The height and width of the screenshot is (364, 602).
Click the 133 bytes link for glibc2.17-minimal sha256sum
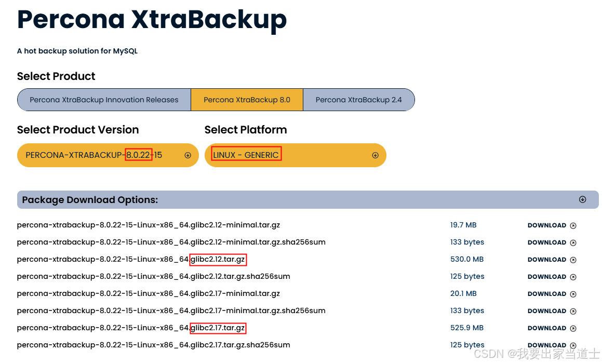tap(466, 311)
